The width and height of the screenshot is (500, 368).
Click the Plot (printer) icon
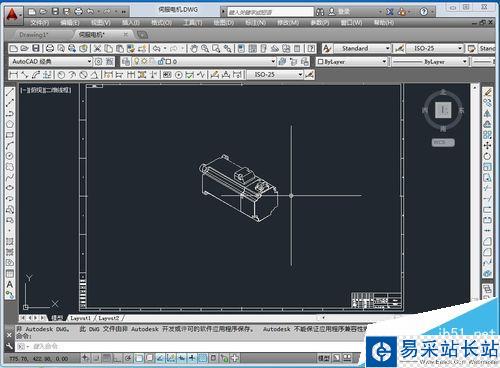point(50,49)
